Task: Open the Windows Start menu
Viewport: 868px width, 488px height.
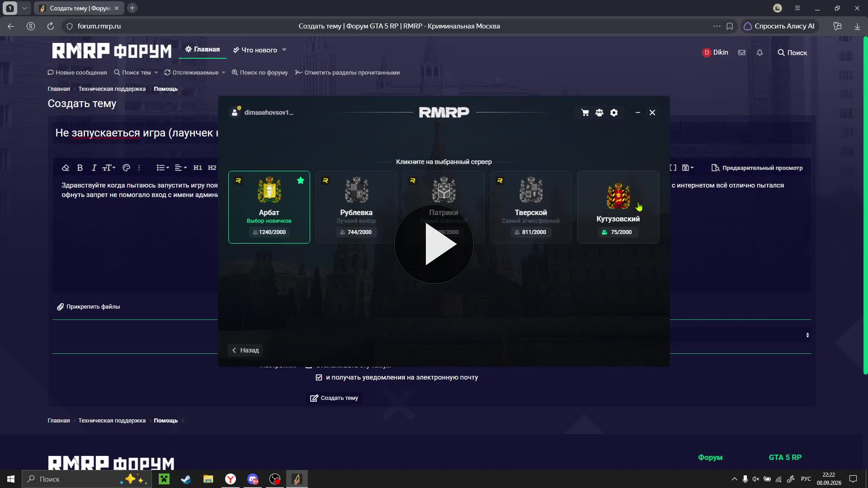Action: coord(11,479)
